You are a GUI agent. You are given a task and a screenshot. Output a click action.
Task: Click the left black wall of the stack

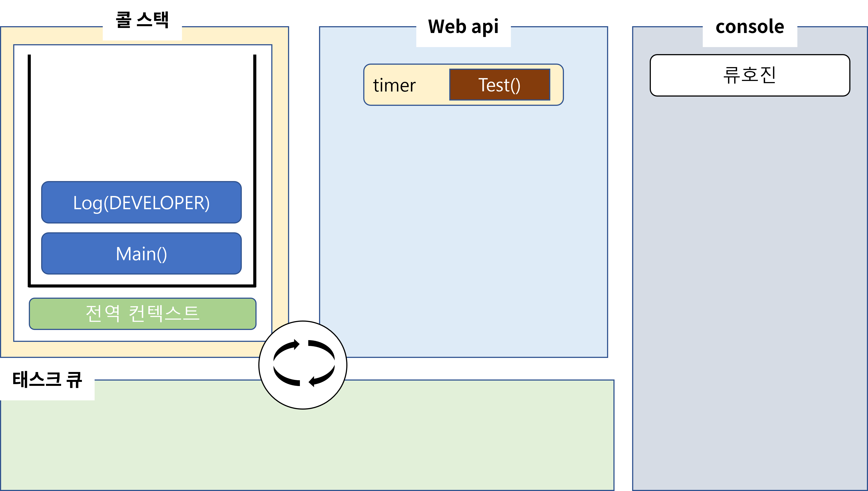tap(29, 169)
